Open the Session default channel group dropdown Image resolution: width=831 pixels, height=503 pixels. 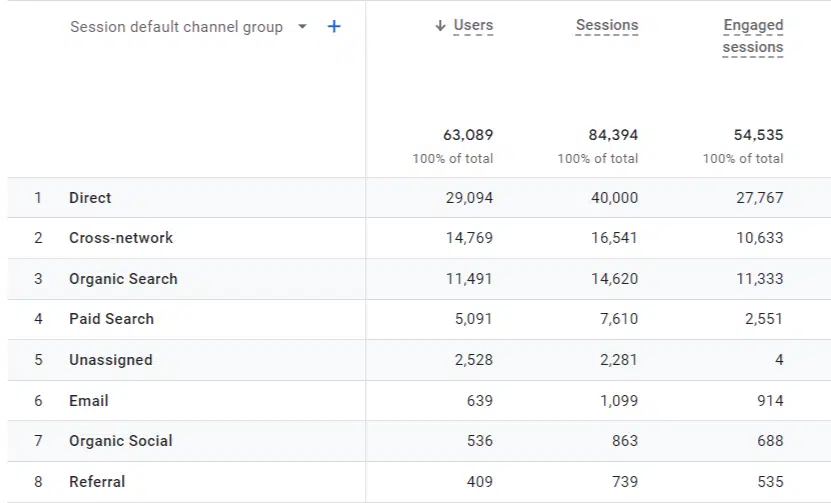coord(303,27)
